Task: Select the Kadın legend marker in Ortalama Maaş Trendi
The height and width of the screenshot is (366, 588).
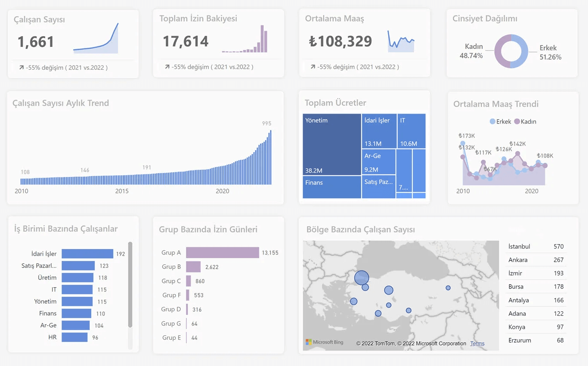Action: point(517,121)
